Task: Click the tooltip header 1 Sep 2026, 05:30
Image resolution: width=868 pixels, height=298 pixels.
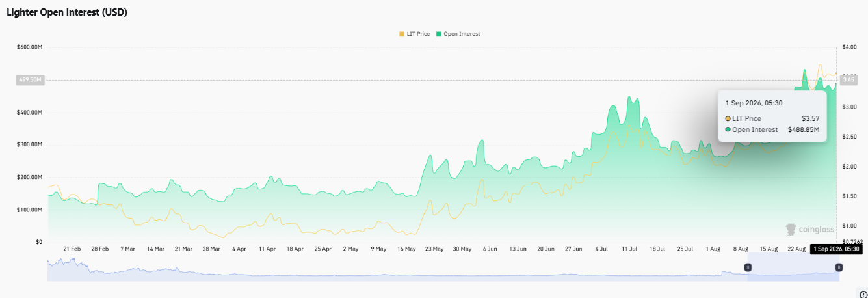Action: (754, 103)
